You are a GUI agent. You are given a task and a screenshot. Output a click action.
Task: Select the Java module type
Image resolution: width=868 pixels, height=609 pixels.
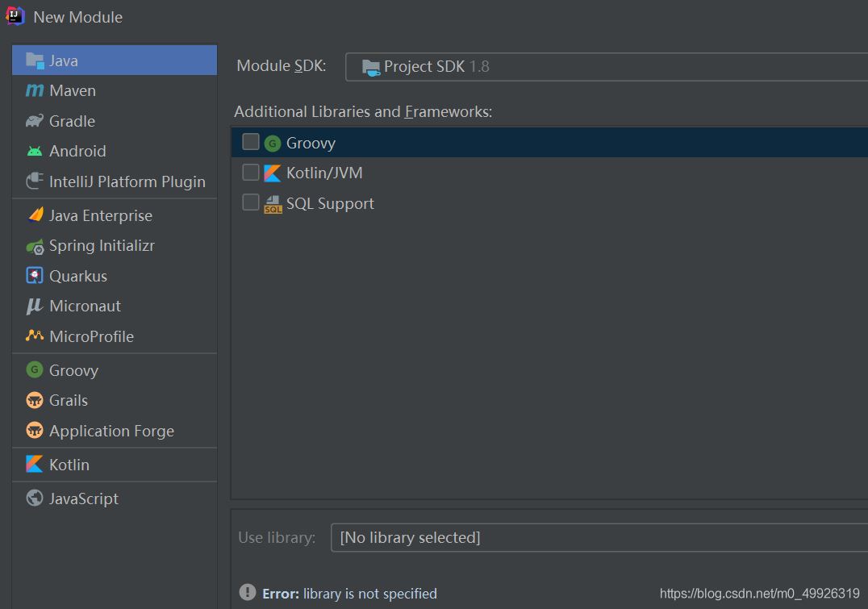click(115, 60)
